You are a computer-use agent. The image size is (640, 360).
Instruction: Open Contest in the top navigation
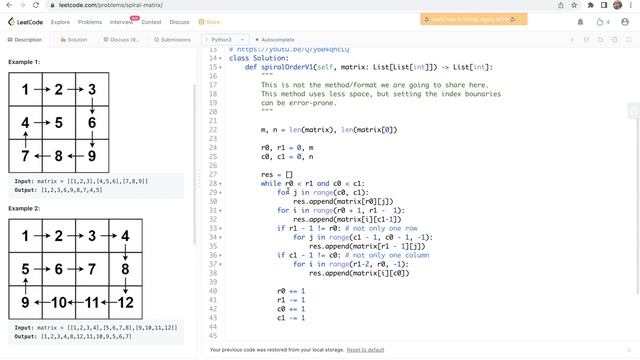tap(151, 22)
